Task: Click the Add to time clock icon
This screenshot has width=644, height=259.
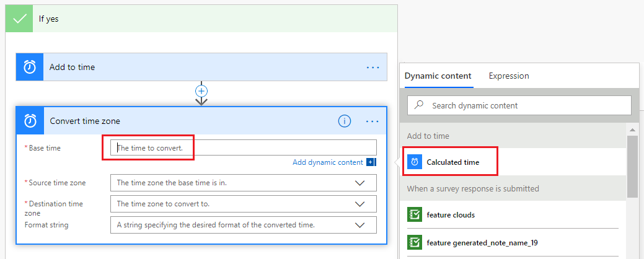Action: [30, 67]
